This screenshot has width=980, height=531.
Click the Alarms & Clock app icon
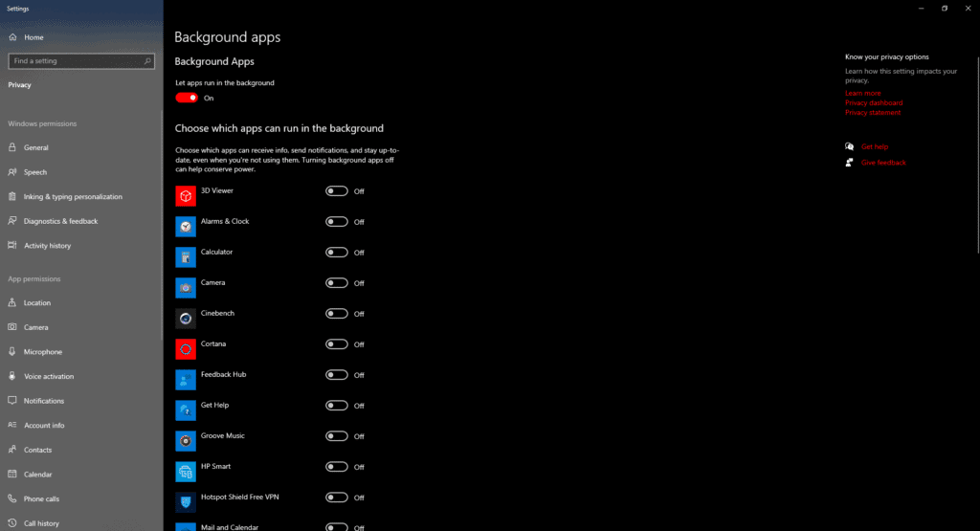click(x=186, y=226)
